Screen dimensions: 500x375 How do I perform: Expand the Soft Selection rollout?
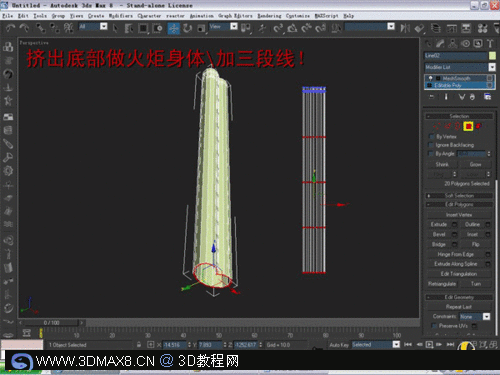pos(459,196)
